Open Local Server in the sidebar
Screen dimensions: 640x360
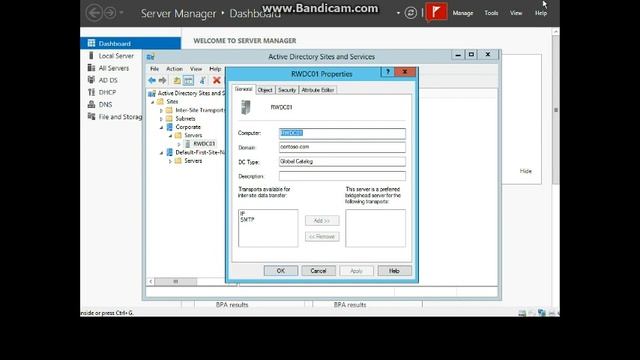pyautogui.click(x=116, y=56)
